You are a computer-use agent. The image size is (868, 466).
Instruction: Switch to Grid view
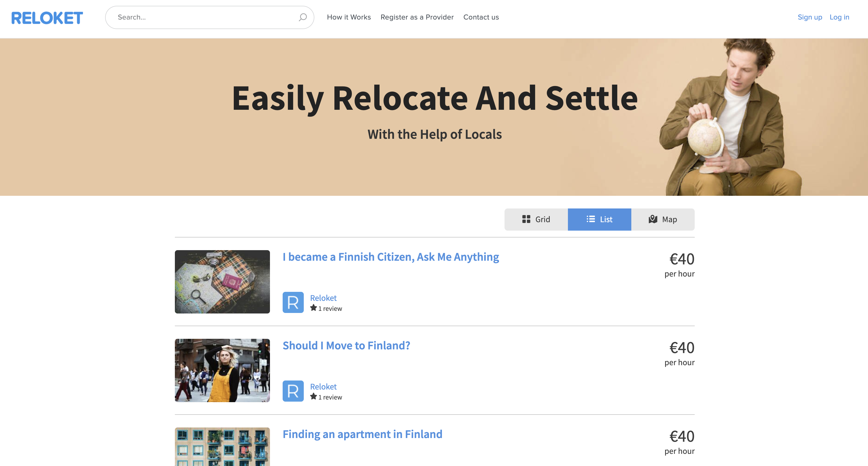pos(535,219)
